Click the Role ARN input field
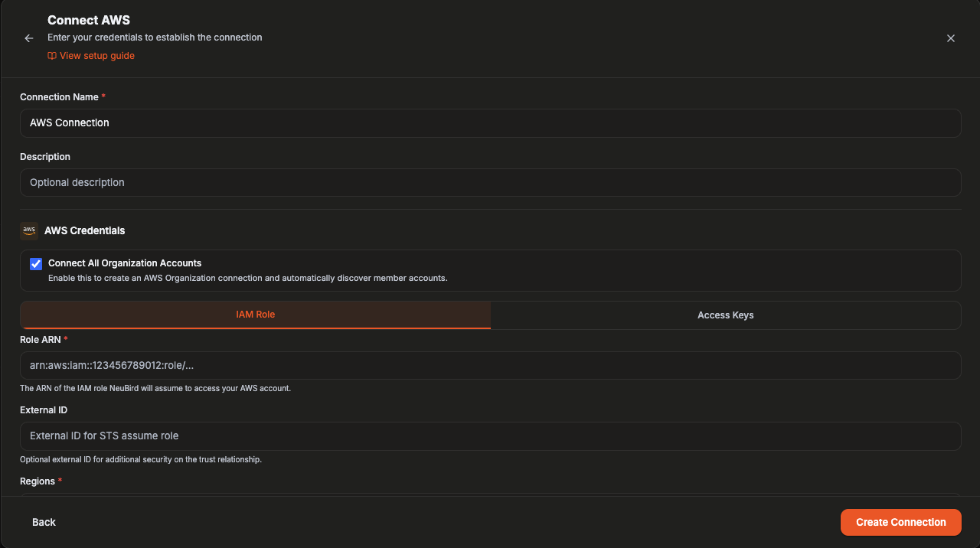Viewport: 980px width, 548px height. tap(490, 365)
